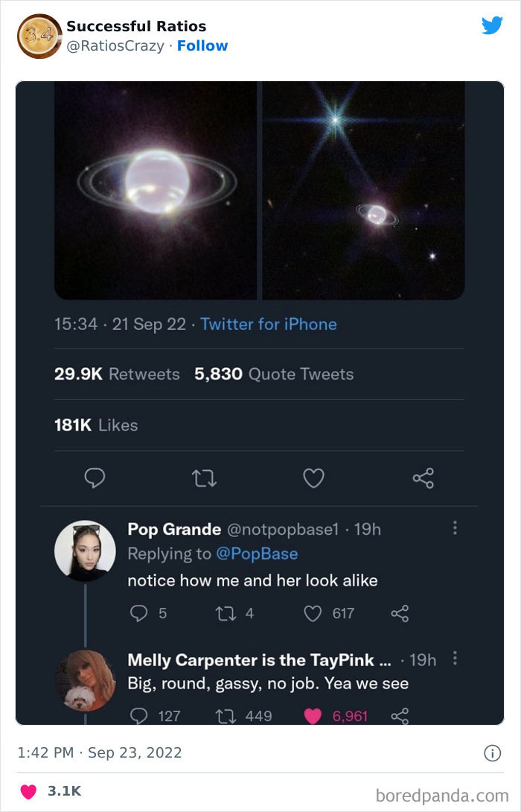Retweet the main Neptune tweet
Image resolution: width=521 pixels, height=812 pixels.
point(204,478)
